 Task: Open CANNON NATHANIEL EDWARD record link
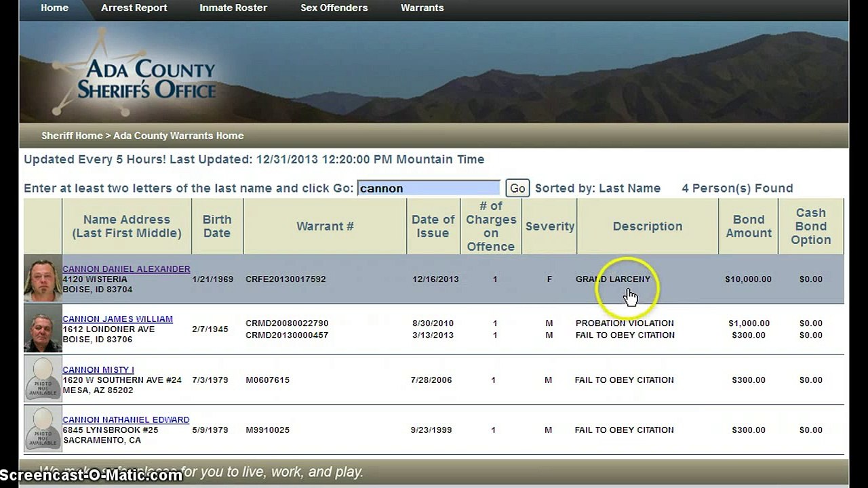pyautogui.click(x=125, y=420)
